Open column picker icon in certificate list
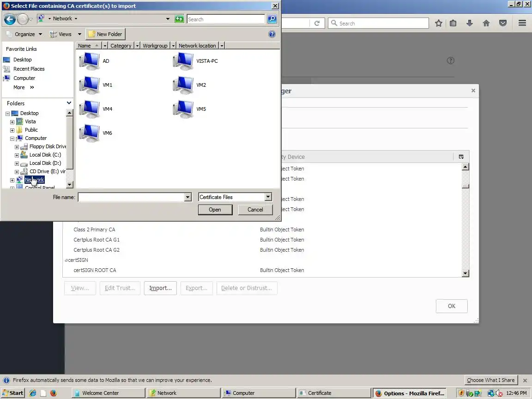532x399 pixels. click(x=461, y=157)
